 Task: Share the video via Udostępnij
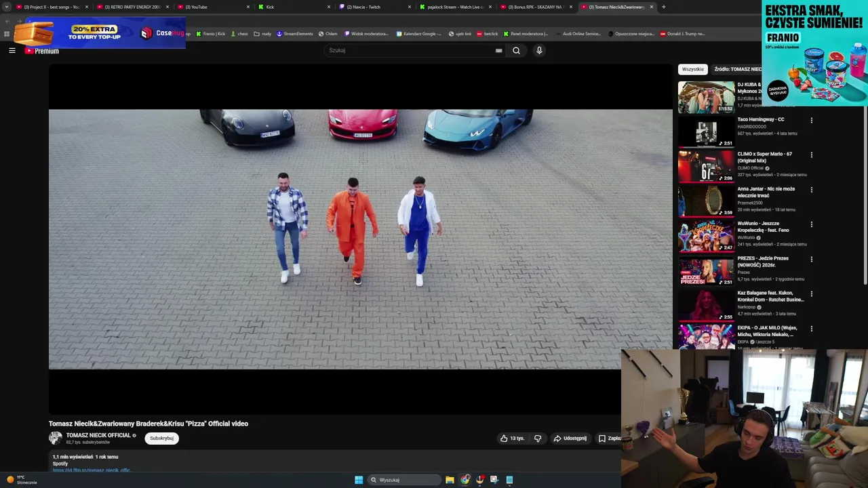(570, 439)
